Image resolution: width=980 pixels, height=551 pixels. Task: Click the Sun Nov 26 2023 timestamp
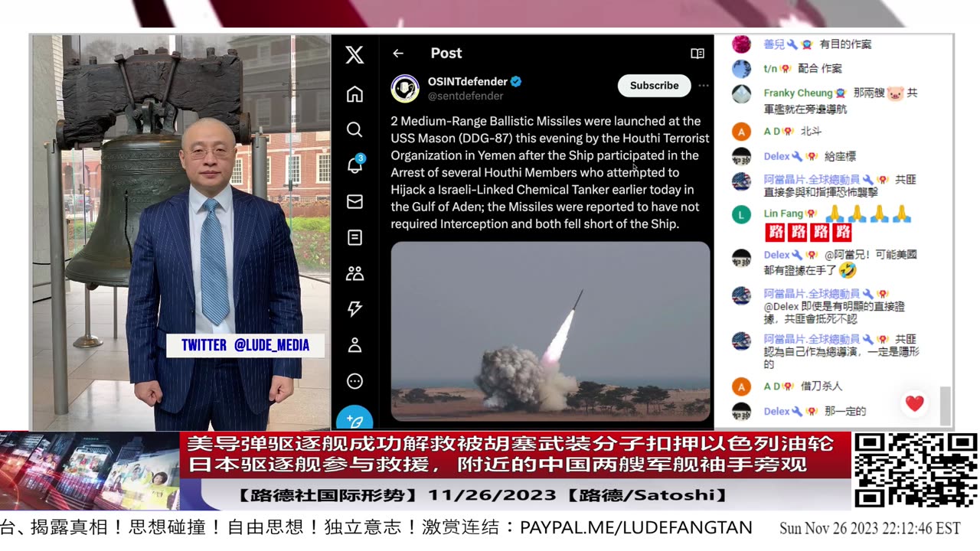(x=870, y=528)
